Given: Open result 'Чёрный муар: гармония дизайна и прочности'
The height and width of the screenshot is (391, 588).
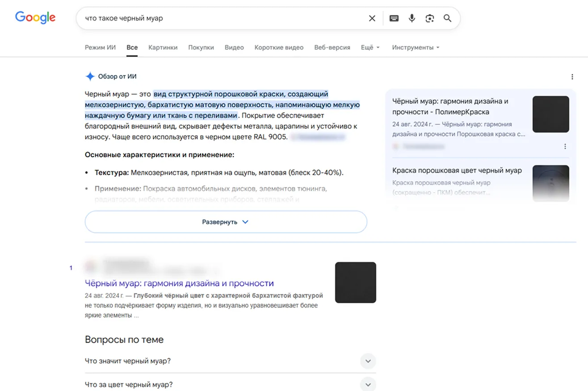Looking at the screenshot, I should point(179,283).
